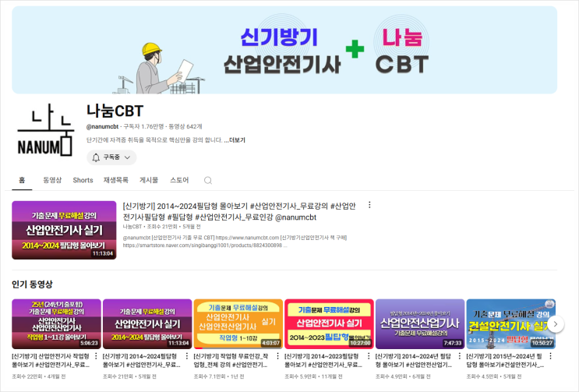The width and height of the screenshot is (579, 392).
Task: Open more options for featured 2014~2024필답형 video
Action: click(369, 205)
